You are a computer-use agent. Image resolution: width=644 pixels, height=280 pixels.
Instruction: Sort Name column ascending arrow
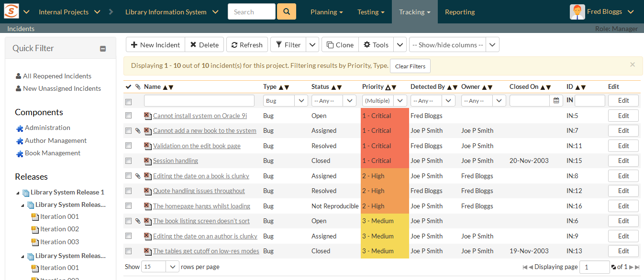[165, 87]
